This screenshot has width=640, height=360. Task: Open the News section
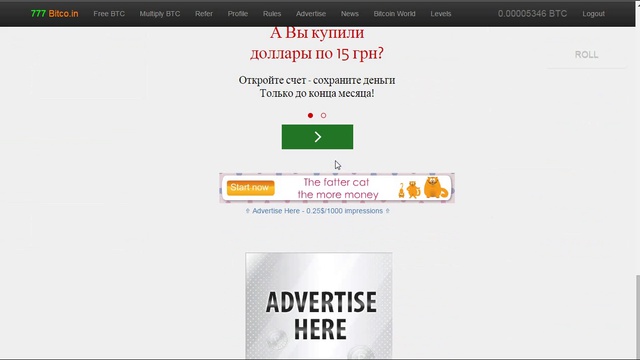point(350,13)
